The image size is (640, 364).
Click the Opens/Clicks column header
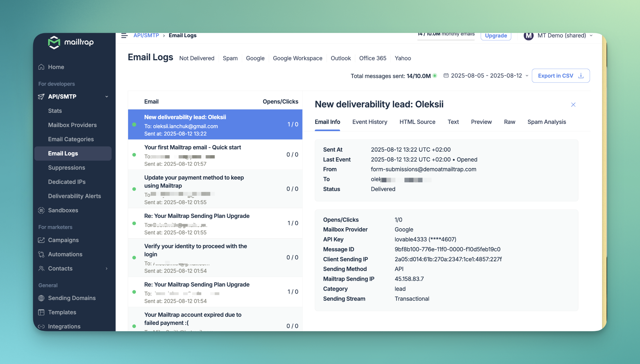coord(280,102)
